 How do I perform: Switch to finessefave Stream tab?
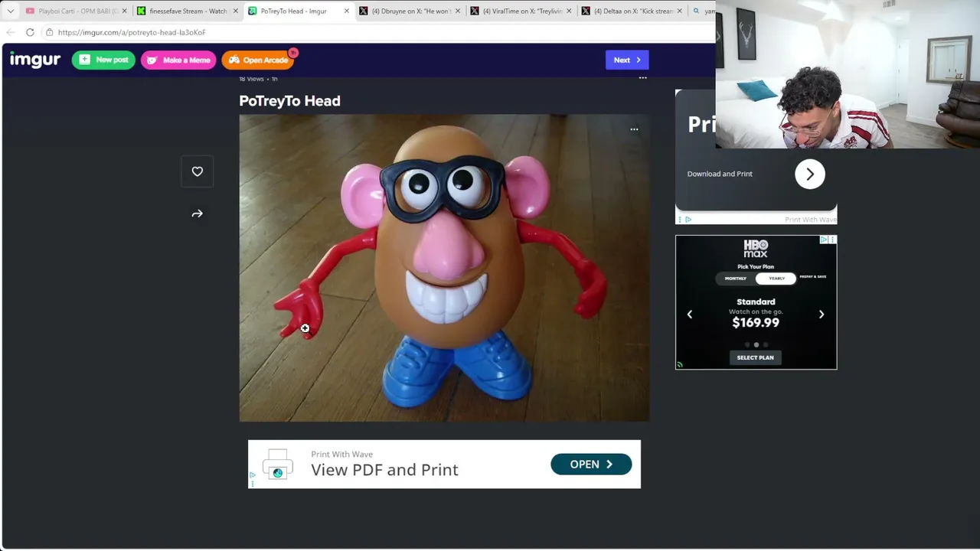click(x=188, y=11)
